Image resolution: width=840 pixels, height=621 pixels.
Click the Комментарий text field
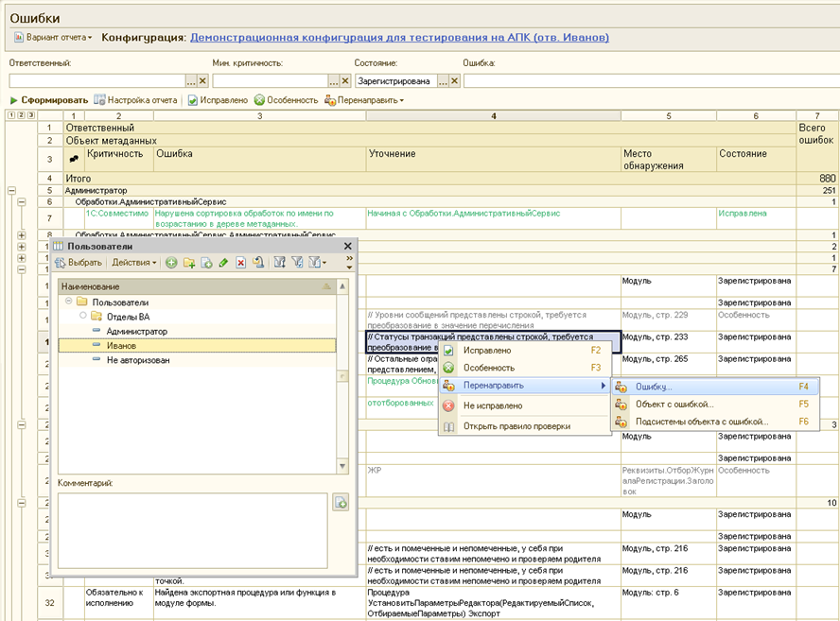[x=192, y=529]
